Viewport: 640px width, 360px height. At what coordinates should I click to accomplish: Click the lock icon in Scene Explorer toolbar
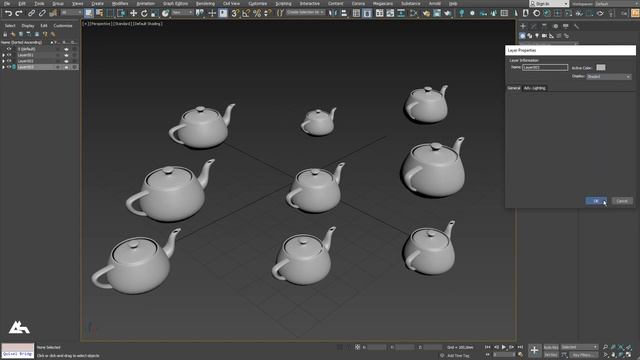pos(5,34)
